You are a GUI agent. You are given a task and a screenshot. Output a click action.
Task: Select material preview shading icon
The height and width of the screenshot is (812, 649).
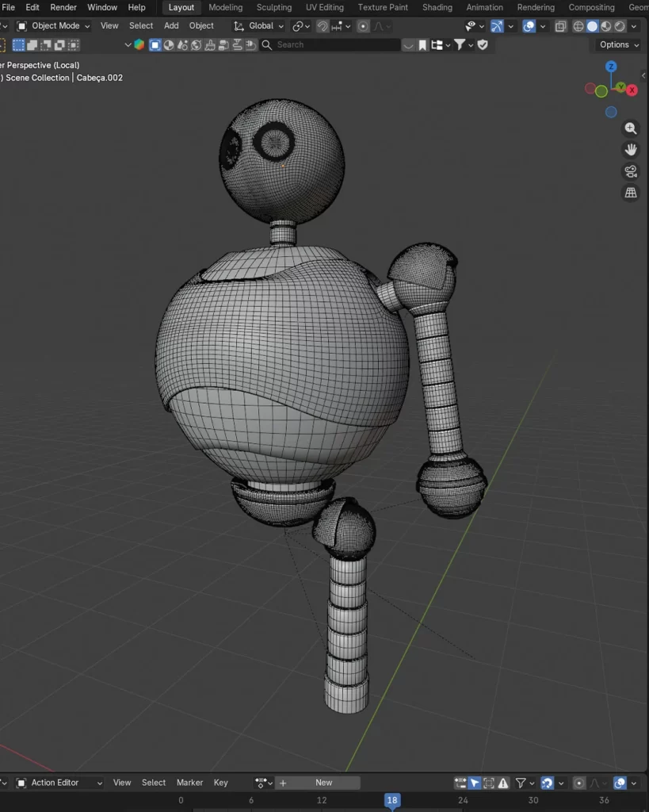pyautogui.click(x=606, y=26)
